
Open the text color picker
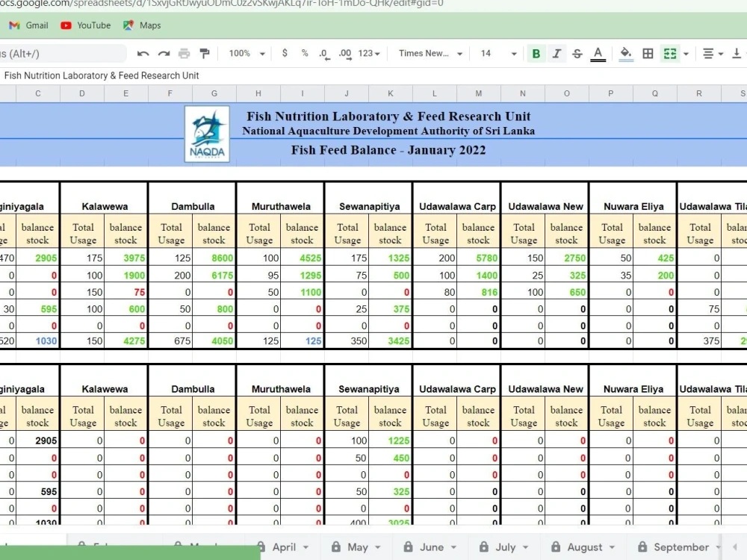tap(598, 54)
